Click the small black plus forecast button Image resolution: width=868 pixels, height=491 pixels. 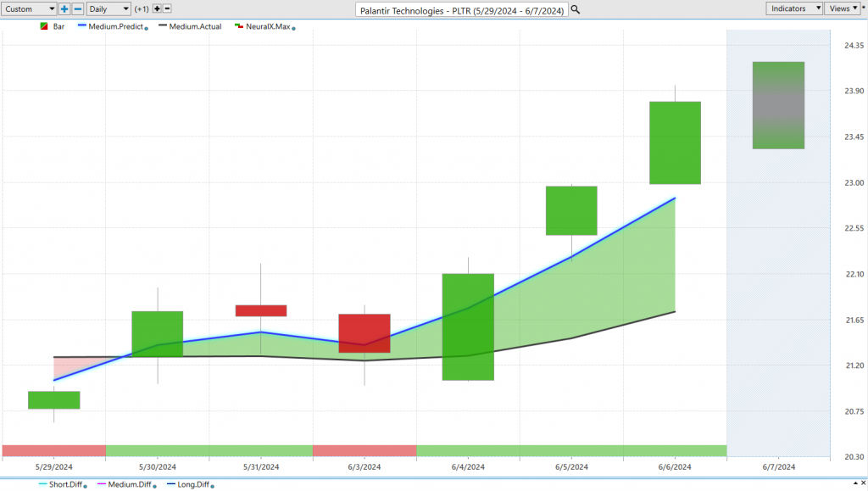pos(157,8)
